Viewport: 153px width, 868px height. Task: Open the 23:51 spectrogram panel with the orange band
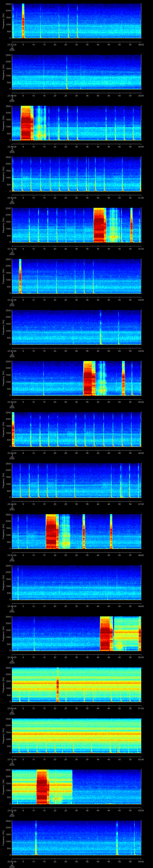[76, 736]
